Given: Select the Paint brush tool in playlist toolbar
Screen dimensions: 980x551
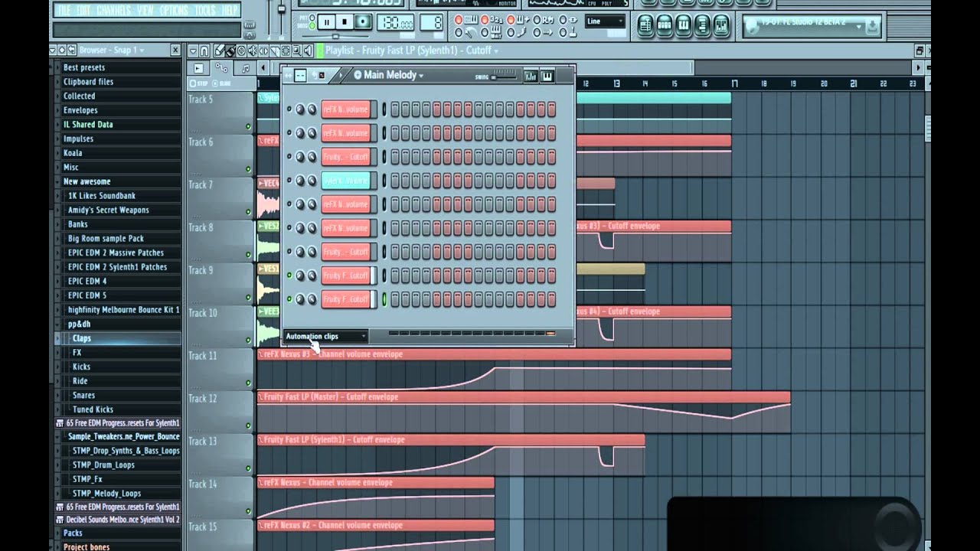Looking at the screenshot, I should [230, 51].
